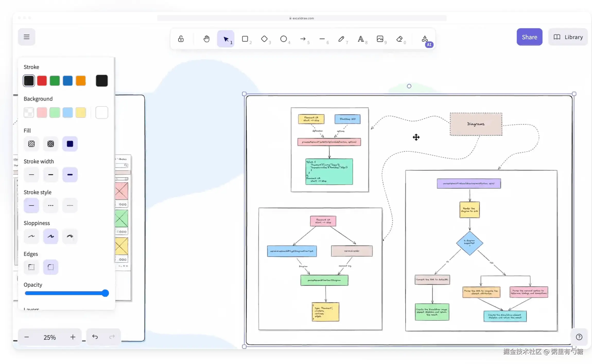Select the Rectangle shape tool
Screen dimensions: 592x364
[245, 39]
